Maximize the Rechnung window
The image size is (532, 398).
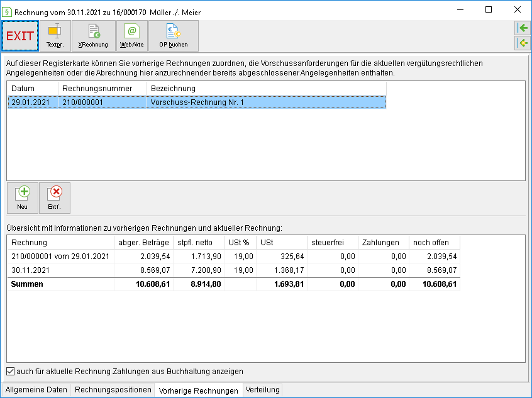pyautogui.click(x=489, y=9)
